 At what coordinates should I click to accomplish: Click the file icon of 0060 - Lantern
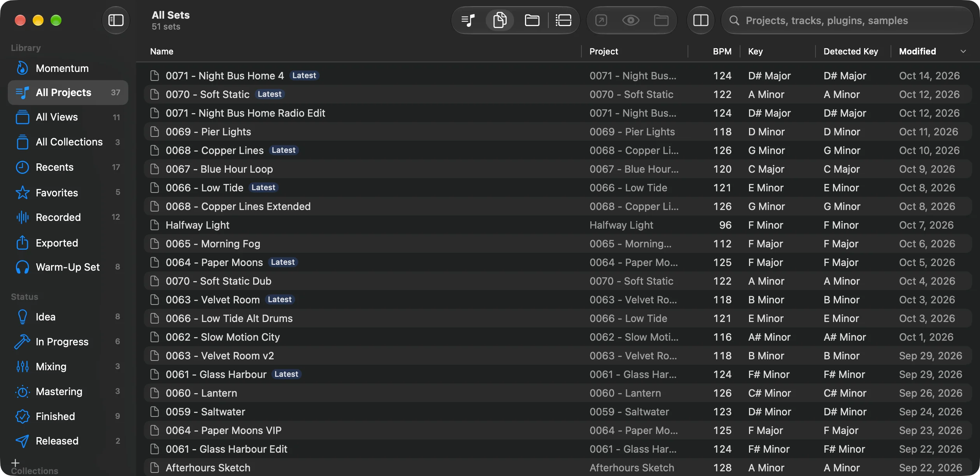[x=155, y=393]
